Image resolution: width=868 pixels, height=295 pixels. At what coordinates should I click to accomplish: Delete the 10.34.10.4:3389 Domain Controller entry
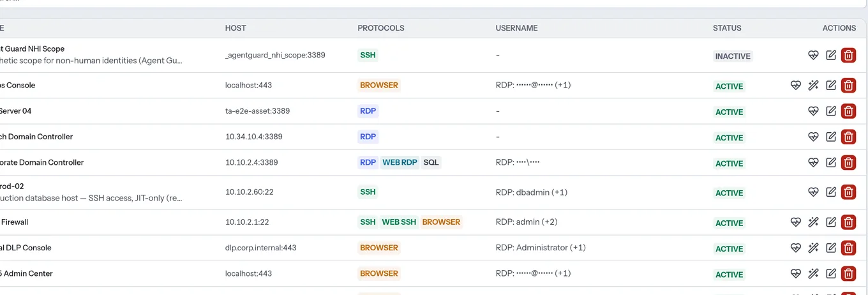click(x=848, y=137)
